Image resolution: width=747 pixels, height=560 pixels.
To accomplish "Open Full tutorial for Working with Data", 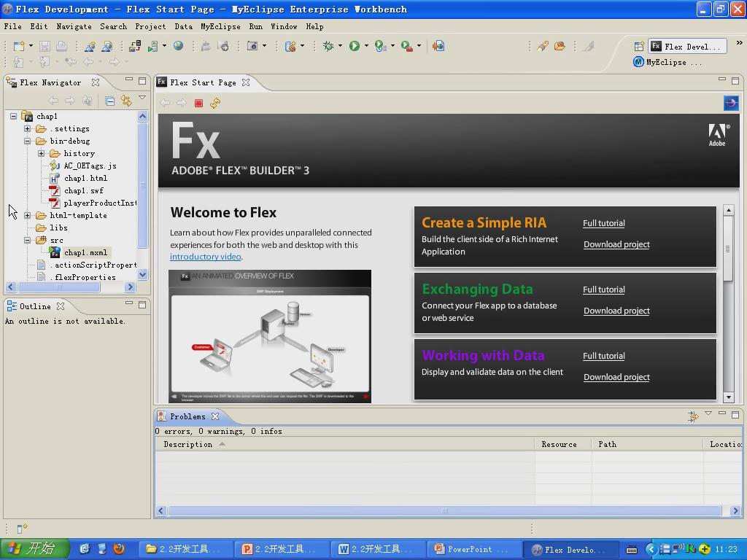I will coord(603,356).
